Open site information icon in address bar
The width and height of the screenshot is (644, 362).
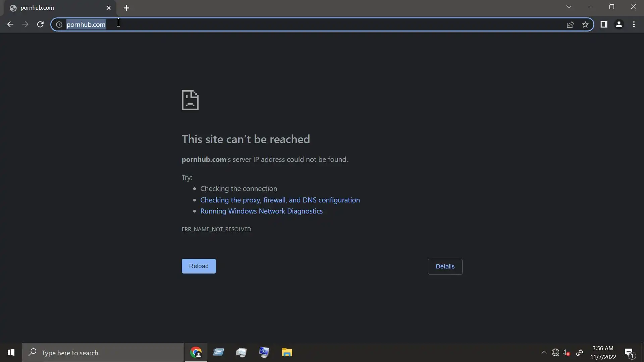(59, 24)
